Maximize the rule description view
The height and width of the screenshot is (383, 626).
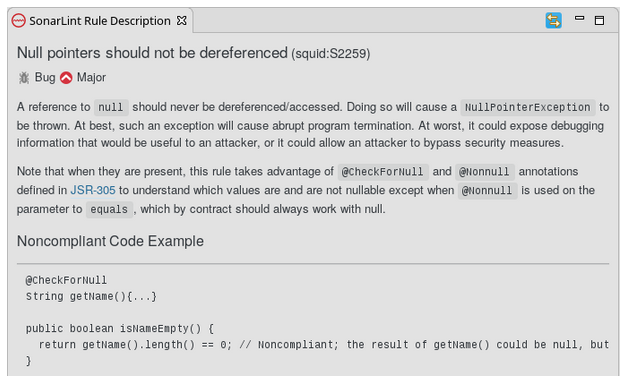(599, 20)
